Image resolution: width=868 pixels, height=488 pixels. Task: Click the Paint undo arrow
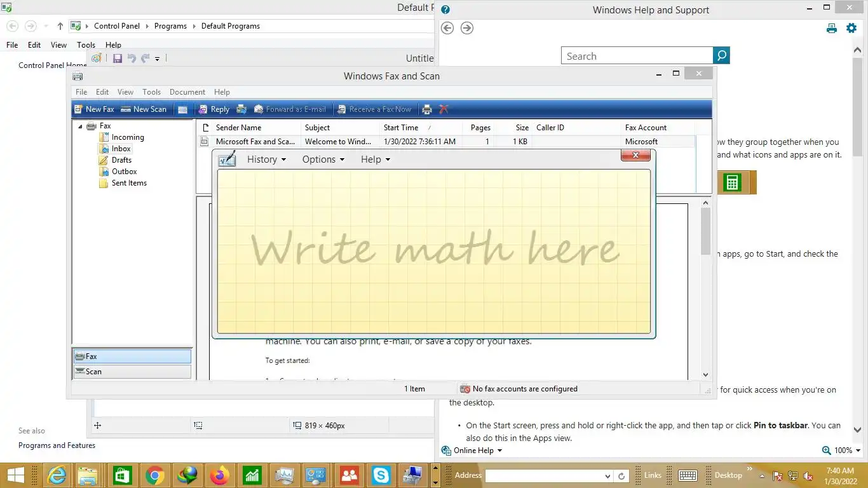[132, 58]
